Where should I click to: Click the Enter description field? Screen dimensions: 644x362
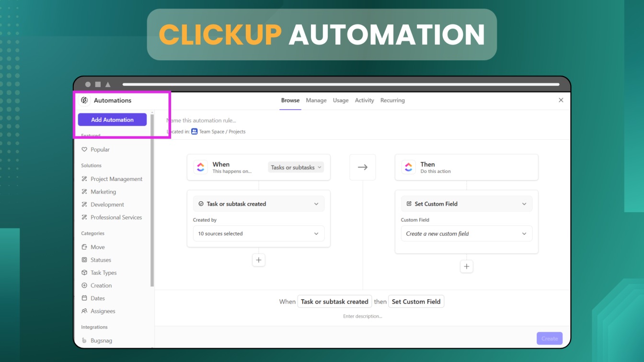pyautogui.click(x=362, y=316)
